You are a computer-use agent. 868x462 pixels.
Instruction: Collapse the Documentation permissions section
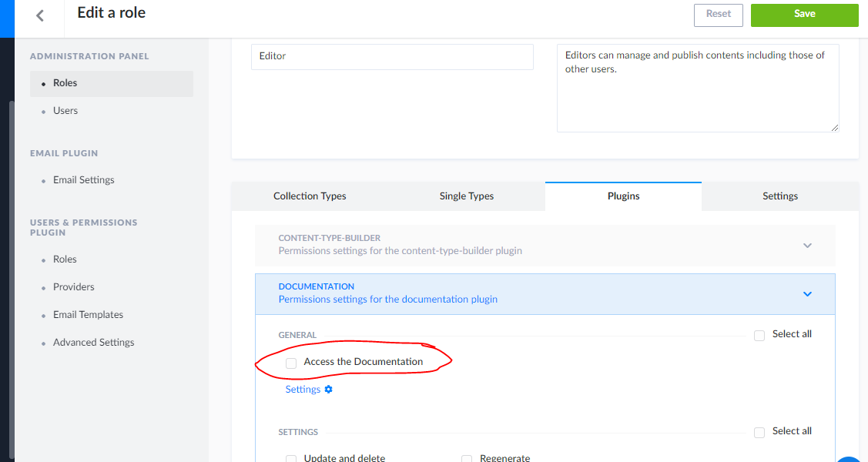807,293
